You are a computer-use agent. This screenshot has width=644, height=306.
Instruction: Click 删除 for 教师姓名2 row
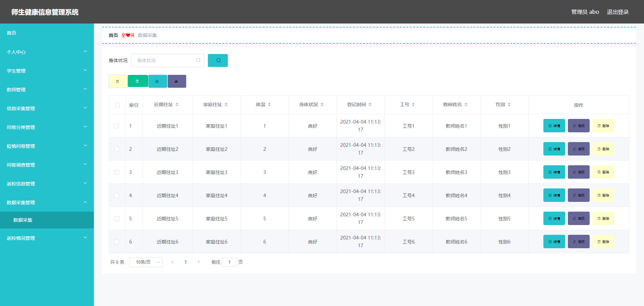[x=603, y=149]
